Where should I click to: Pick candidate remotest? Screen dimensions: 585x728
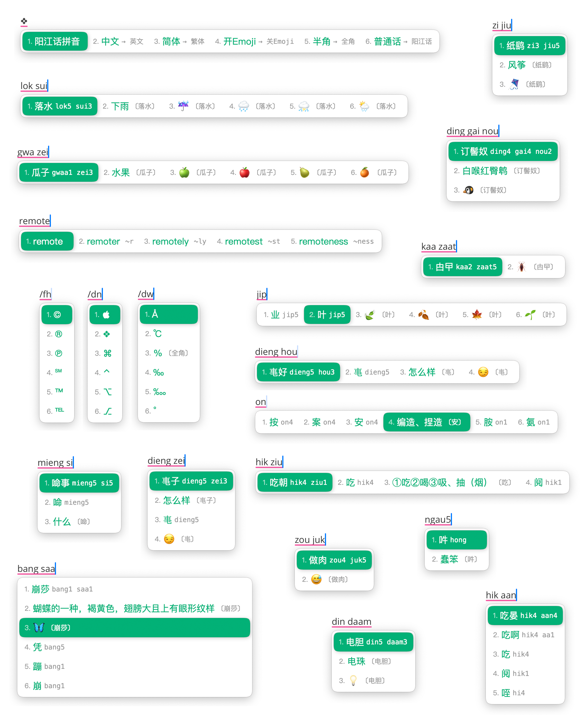[x=248, y=241]
